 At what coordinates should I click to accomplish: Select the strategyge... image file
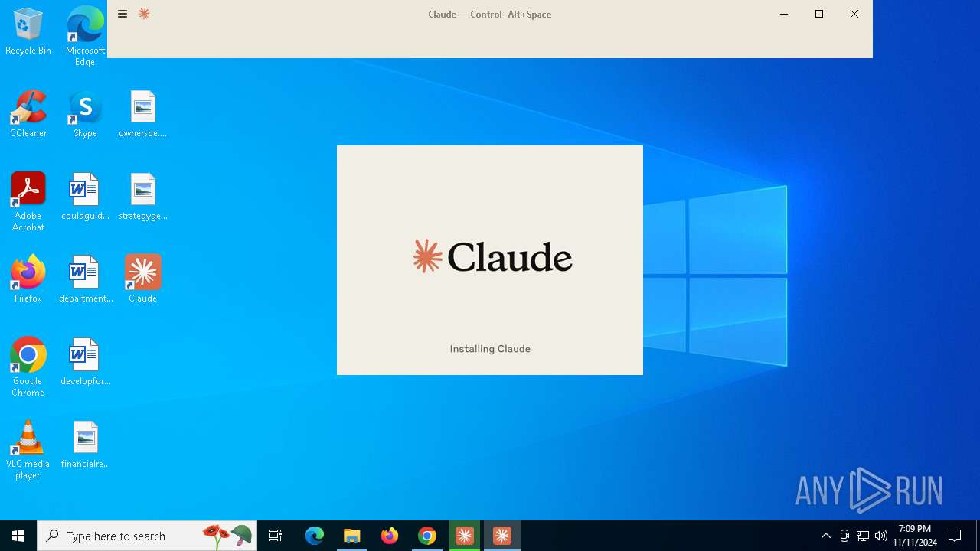(x=142, y=197)
